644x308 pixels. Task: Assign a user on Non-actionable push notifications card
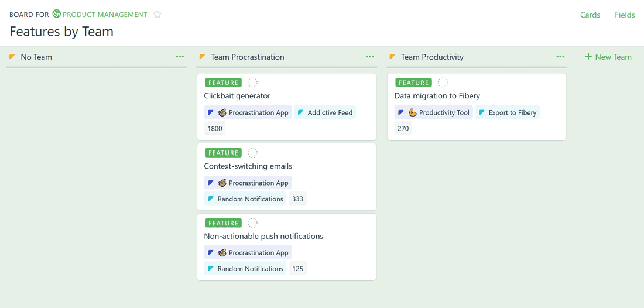pos(252,223)
